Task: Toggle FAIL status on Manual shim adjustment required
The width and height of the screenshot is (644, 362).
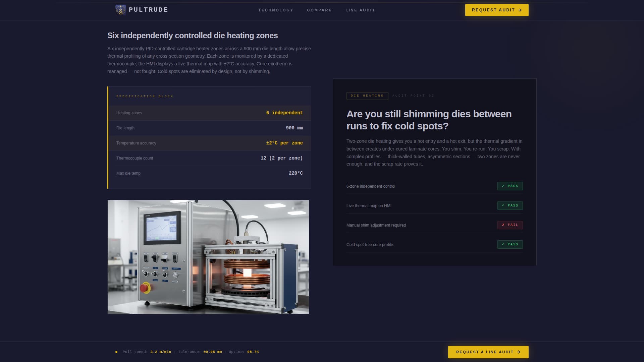Action: [510, 225]
